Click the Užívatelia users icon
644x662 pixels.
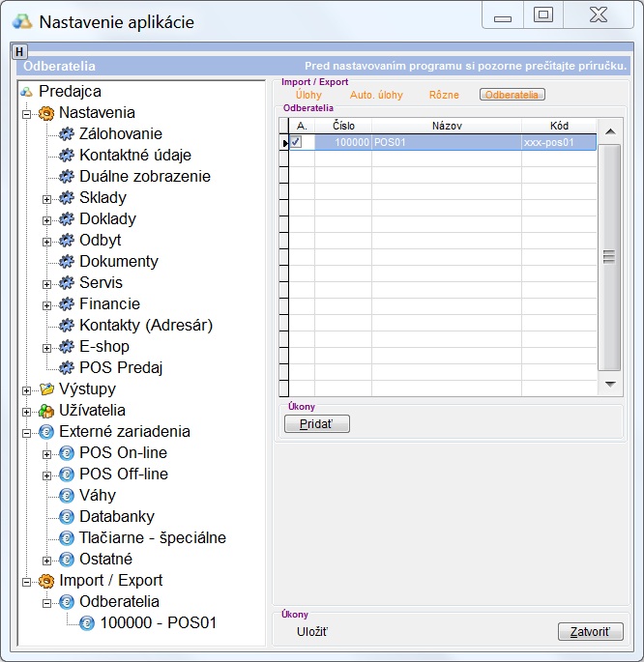tap(45, 411)
